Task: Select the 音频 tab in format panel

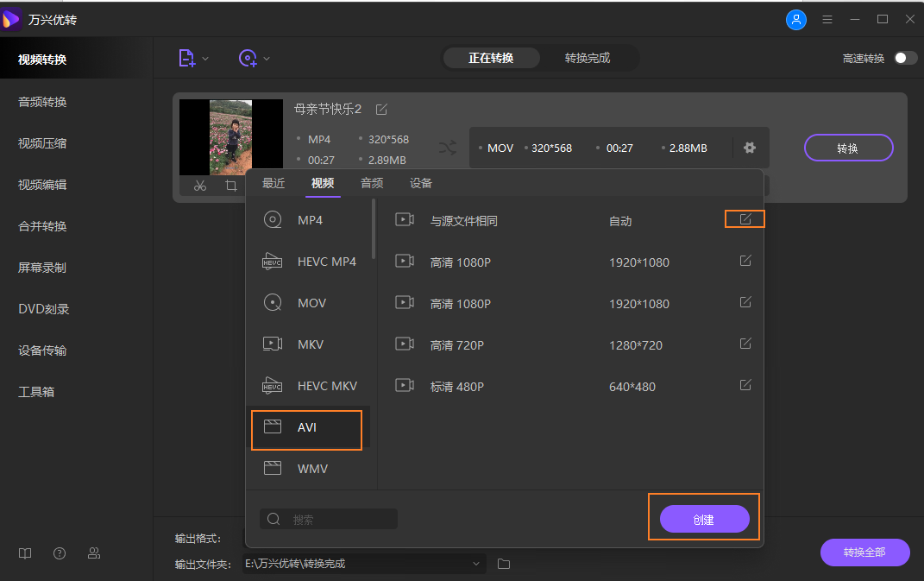Action: [x=371, y=182]
